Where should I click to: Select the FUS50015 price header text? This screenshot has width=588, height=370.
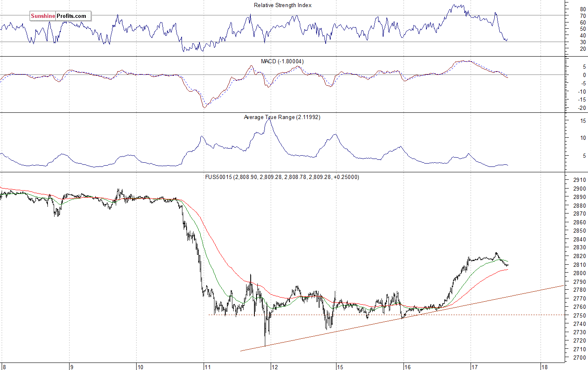(x=282, y=177)
